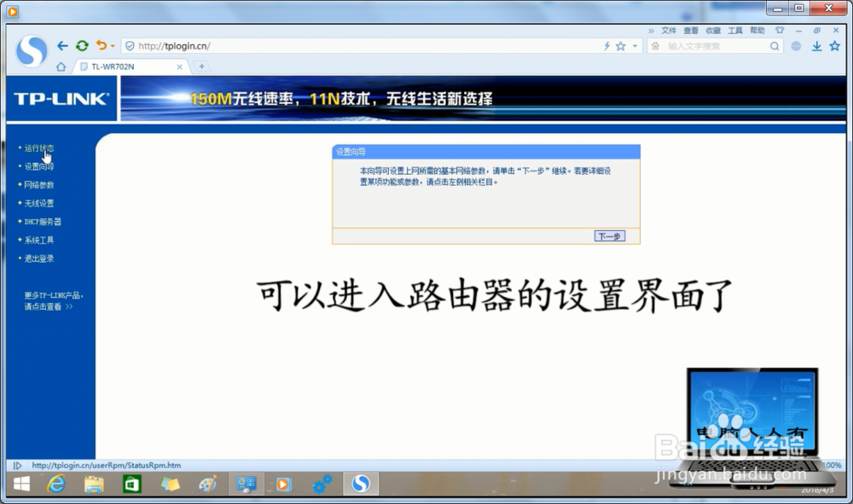This screenshot has width=853, height=504.
Task: Click the magnifier icon in the search box
Action: click(x=773, y=47)
